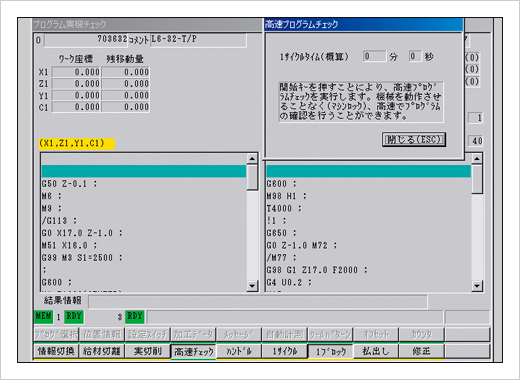Select the yellow (X1,Z1,Y1,C1) axis label
Viewport: 520px width, 380px height.
tap(77, 144)
